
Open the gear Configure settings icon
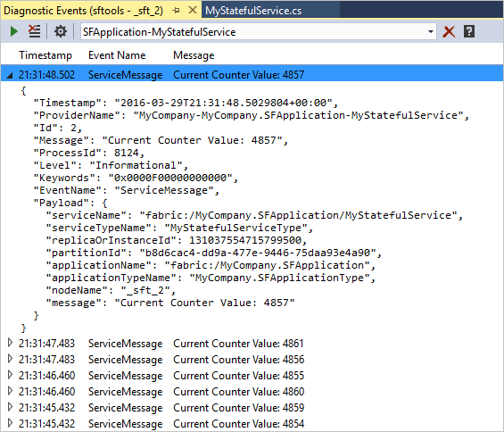point(61,31)
